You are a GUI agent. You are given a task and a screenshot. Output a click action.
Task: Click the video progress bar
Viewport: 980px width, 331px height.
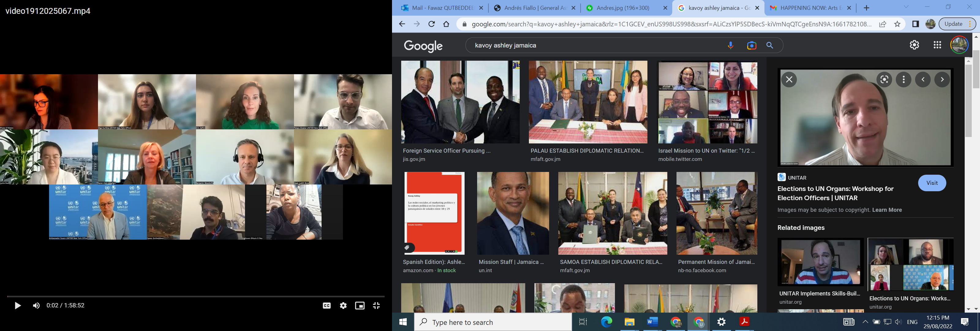tap(196, 296)
